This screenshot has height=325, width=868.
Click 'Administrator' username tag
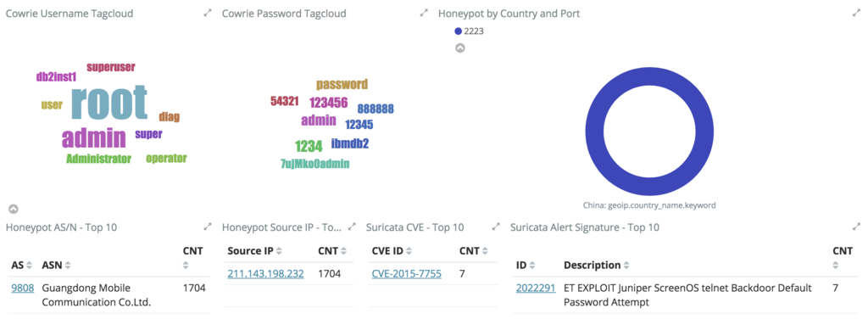[x=98, y=160]
